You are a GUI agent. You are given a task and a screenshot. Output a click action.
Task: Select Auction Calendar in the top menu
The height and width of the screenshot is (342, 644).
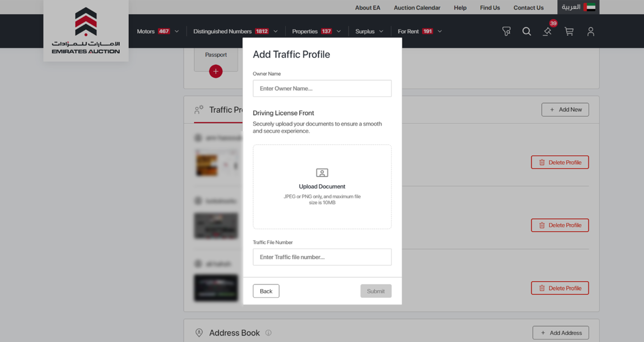click(x=417, y=8)
